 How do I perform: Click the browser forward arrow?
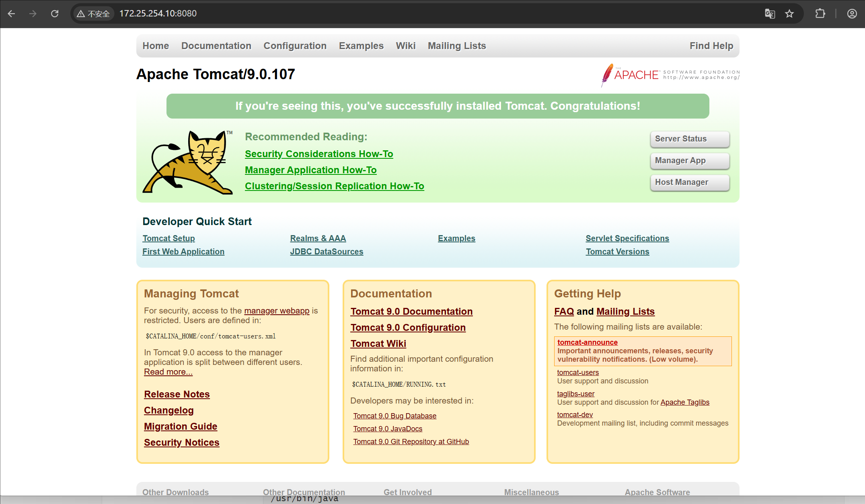point(33,14)
